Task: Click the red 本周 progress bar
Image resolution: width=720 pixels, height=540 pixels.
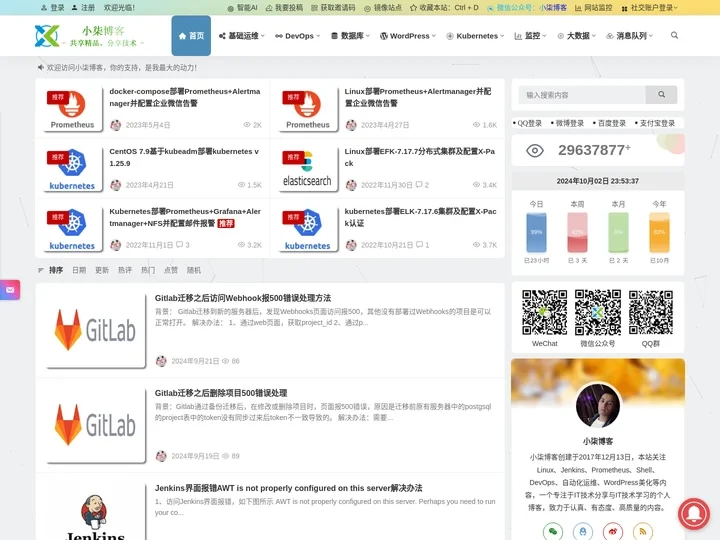Action: click(577, 232)
